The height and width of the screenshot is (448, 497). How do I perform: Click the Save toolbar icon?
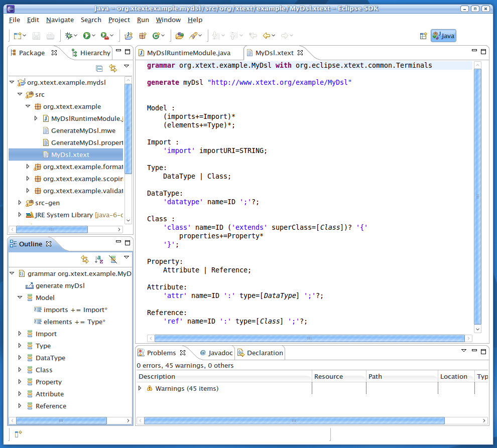(x=37, y=36)
